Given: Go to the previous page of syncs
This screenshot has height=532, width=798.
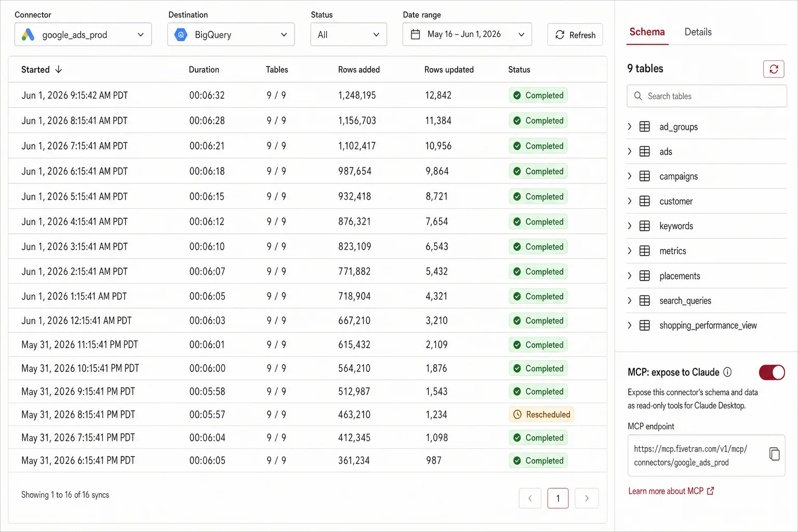Looking at the screenshot, I should 530,498.
